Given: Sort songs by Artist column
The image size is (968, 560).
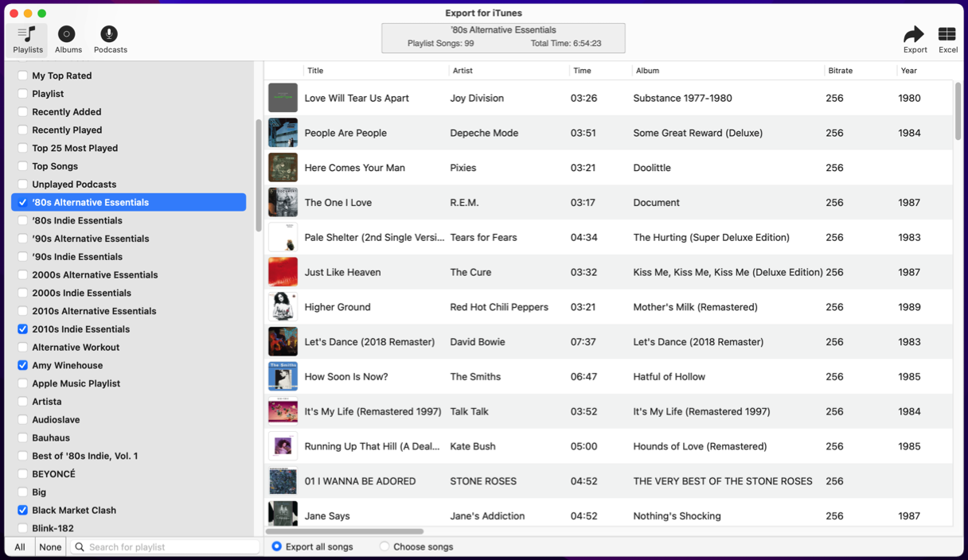Looking at the screenshot, I should click(x=463, y=71).
